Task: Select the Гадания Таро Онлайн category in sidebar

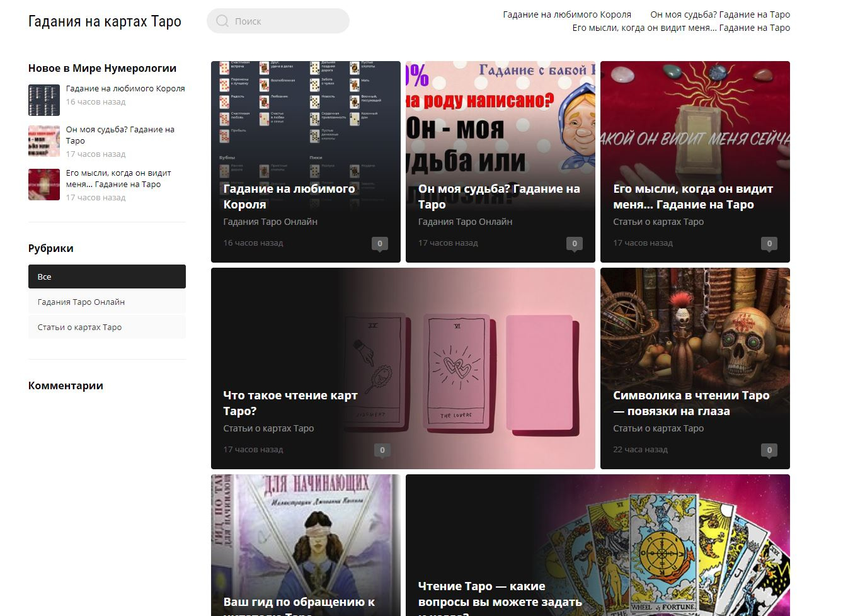Action: [x=107, y=302]
